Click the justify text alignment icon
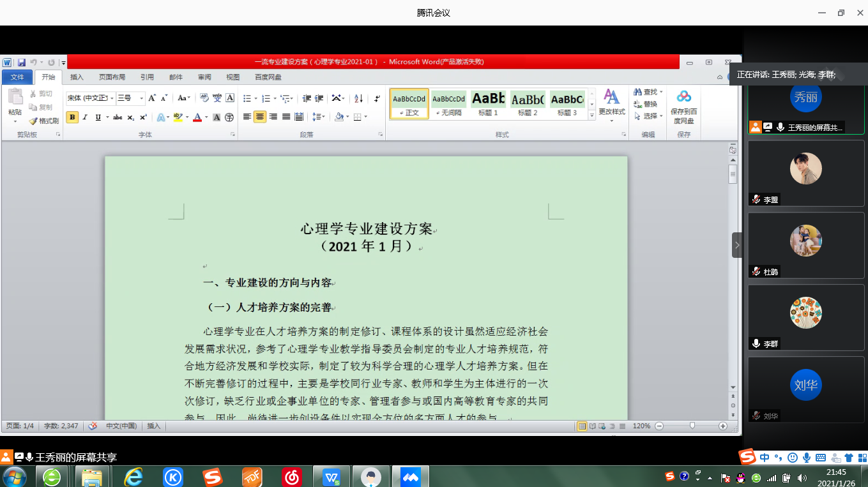 pyautogui.click(x=286, y=117)
